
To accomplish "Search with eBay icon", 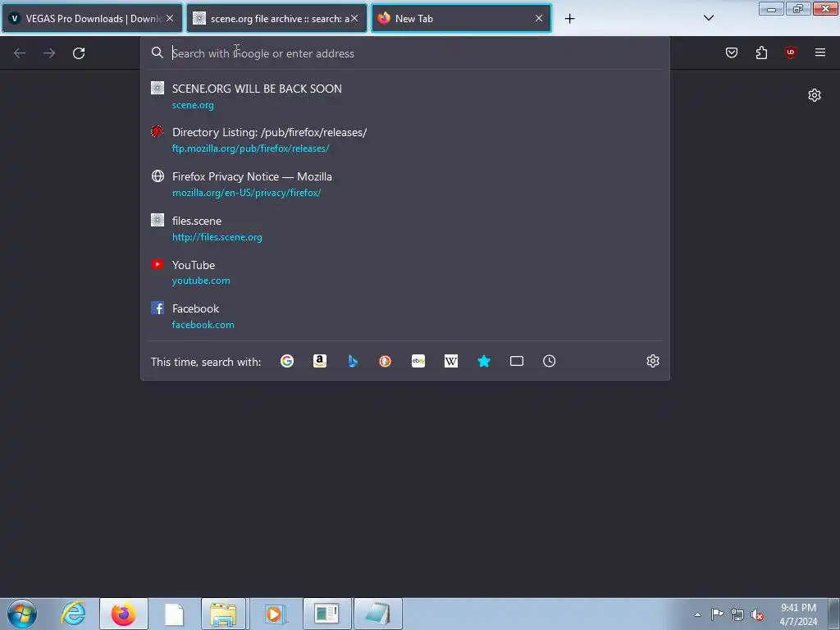I will (x=418, y=361).
